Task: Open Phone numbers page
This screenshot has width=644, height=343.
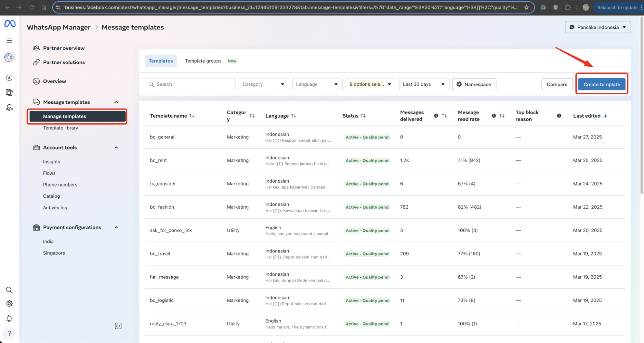Action: coord(60,185)
